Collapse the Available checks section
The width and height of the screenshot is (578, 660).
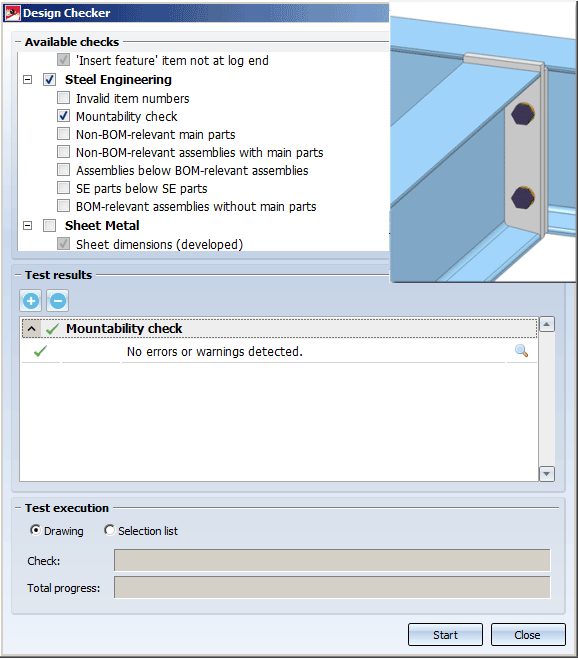18,42
